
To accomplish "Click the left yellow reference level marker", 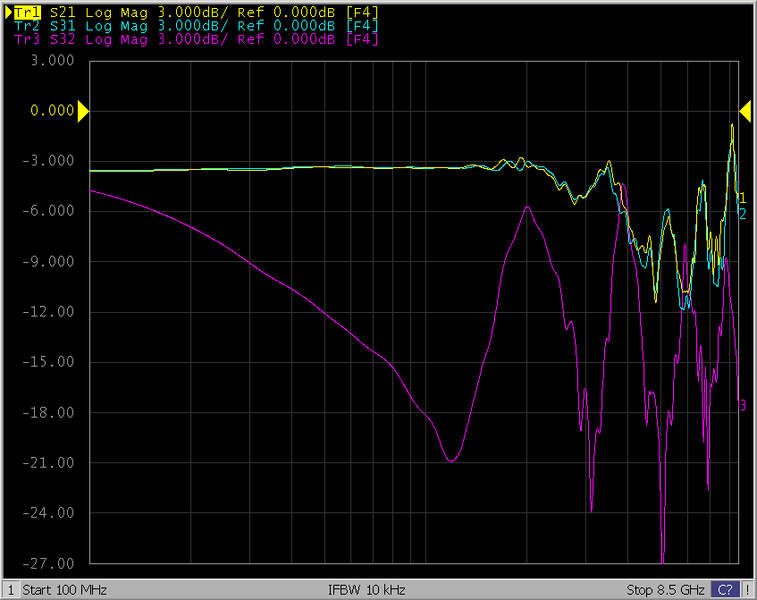I will tap(84, 111).
